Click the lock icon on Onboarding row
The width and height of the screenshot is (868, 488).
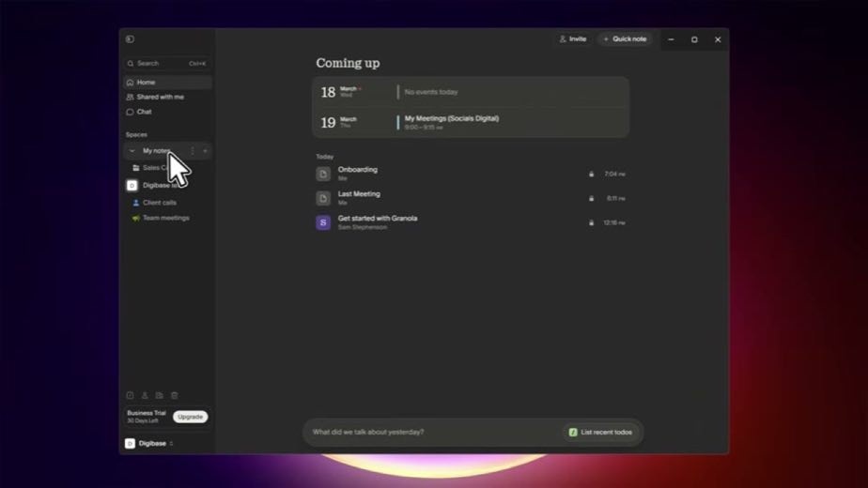point(591,174)
